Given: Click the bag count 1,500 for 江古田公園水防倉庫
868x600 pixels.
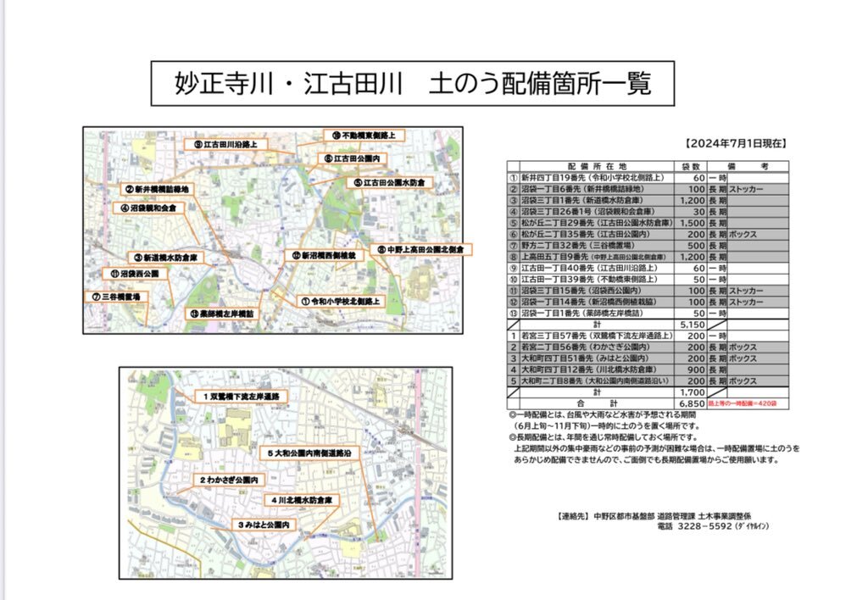Looking at the screenshot, I should [x=692, y=223].
